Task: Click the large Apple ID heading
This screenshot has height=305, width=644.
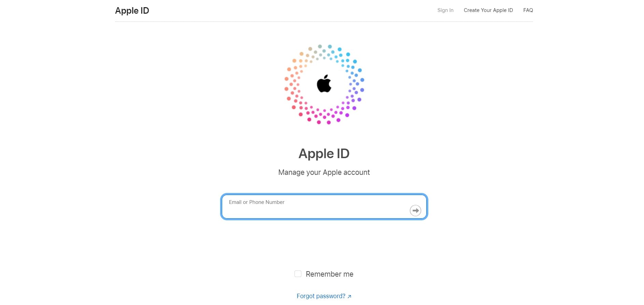Action: 324,154
